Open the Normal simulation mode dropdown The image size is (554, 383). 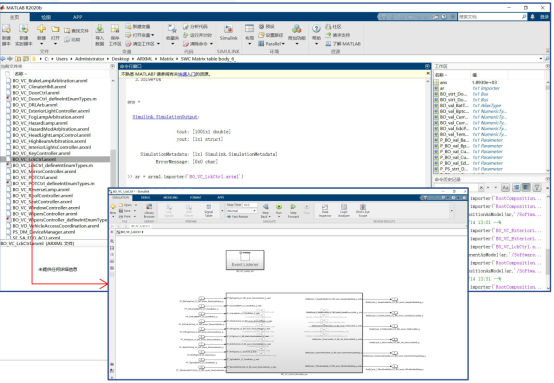[241, 211]
